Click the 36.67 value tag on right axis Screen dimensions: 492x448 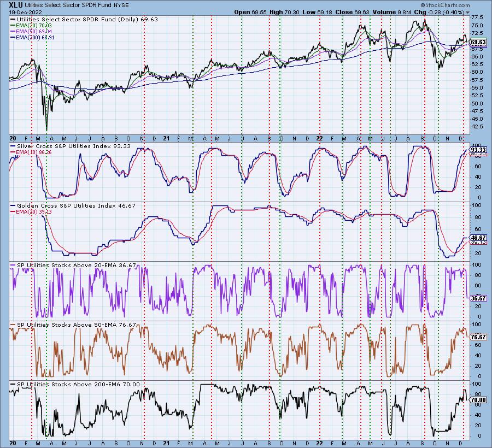tap(478, 298)
